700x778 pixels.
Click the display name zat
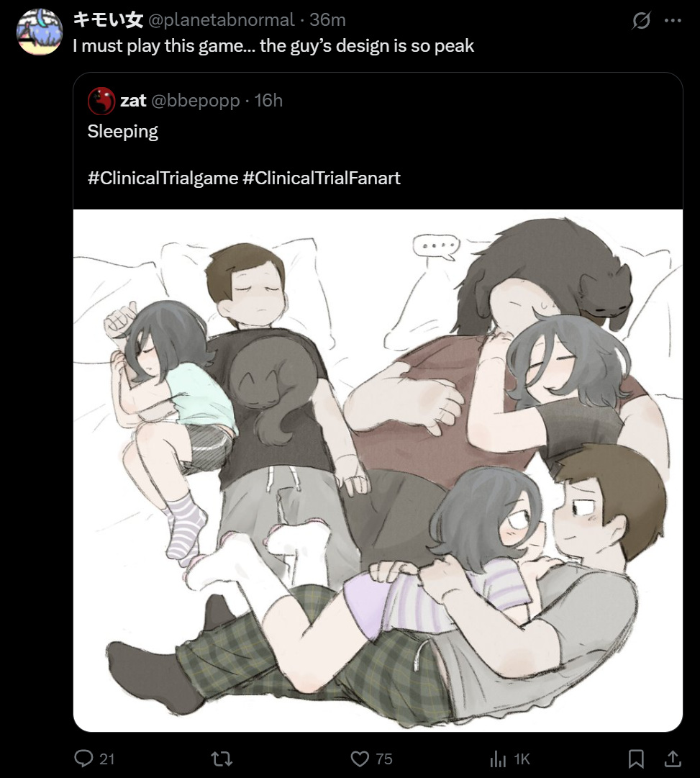[x=133, y=101]
